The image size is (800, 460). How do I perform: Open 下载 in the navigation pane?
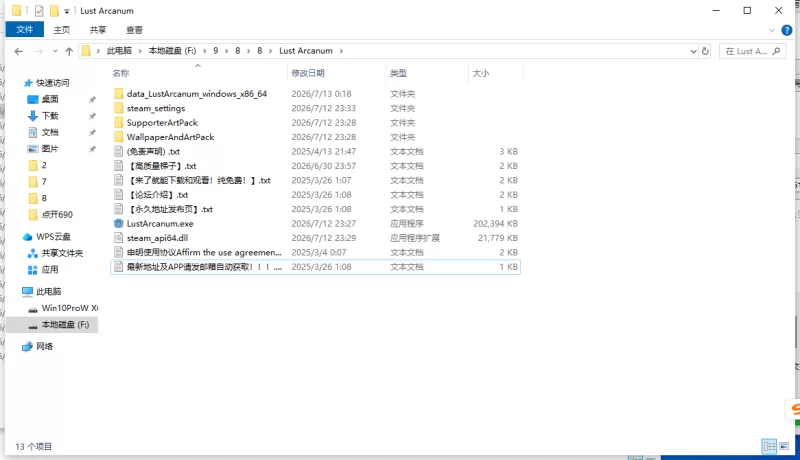[49, 116]
